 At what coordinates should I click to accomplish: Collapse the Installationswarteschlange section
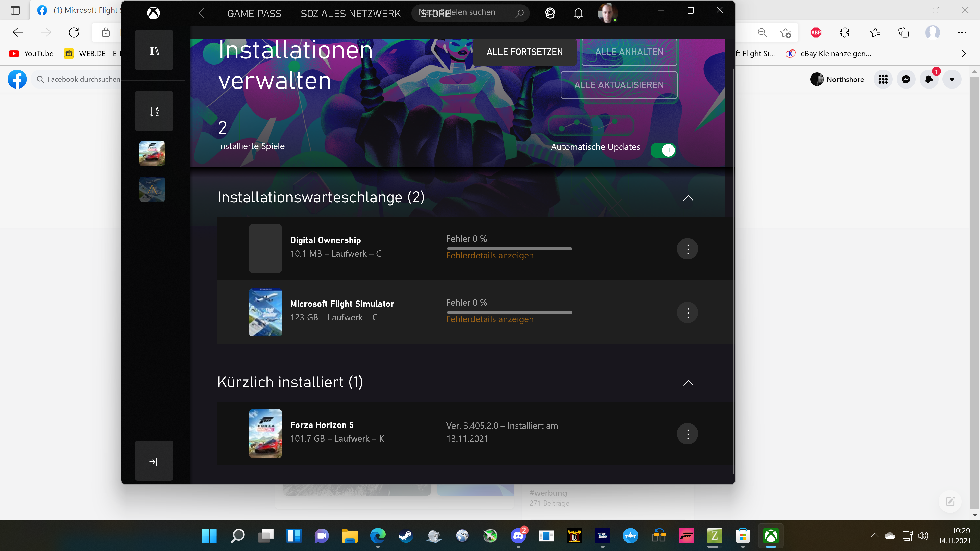688,198
